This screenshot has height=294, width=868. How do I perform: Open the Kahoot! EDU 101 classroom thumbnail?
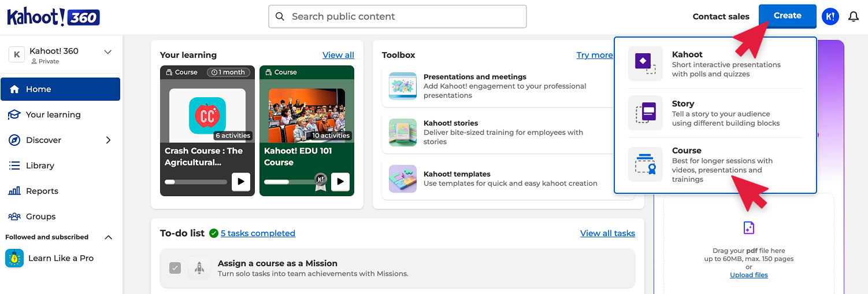pyautogui.click(x=307, y=115)
